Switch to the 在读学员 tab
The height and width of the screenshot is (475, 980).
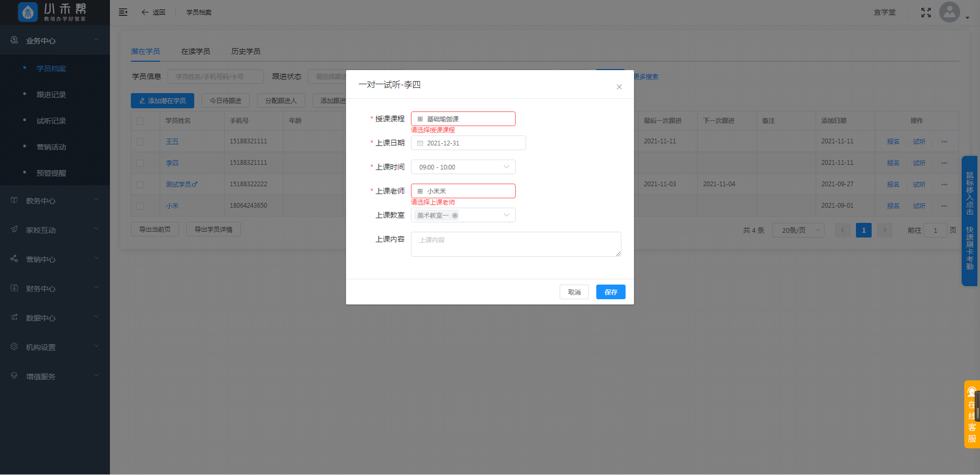click(x=196, y=51)
